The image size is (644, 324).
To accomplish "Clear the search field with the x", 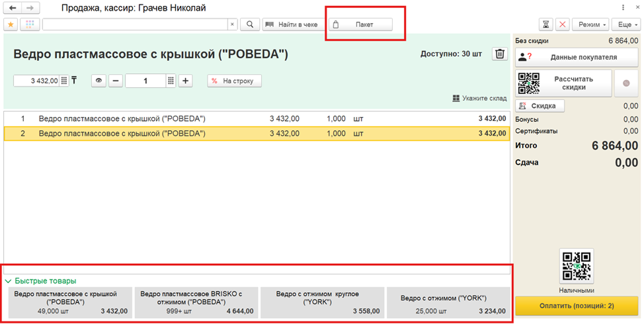I will (233, 24).
